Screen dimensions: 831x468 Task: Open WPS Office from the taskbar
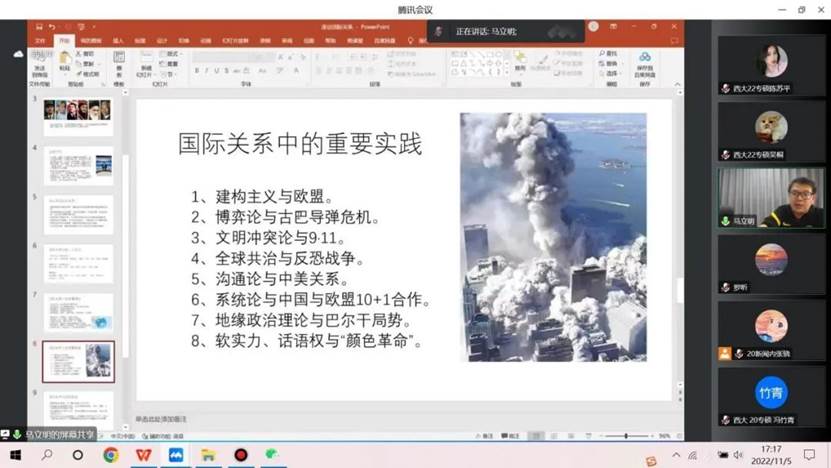tap(143, 455)
